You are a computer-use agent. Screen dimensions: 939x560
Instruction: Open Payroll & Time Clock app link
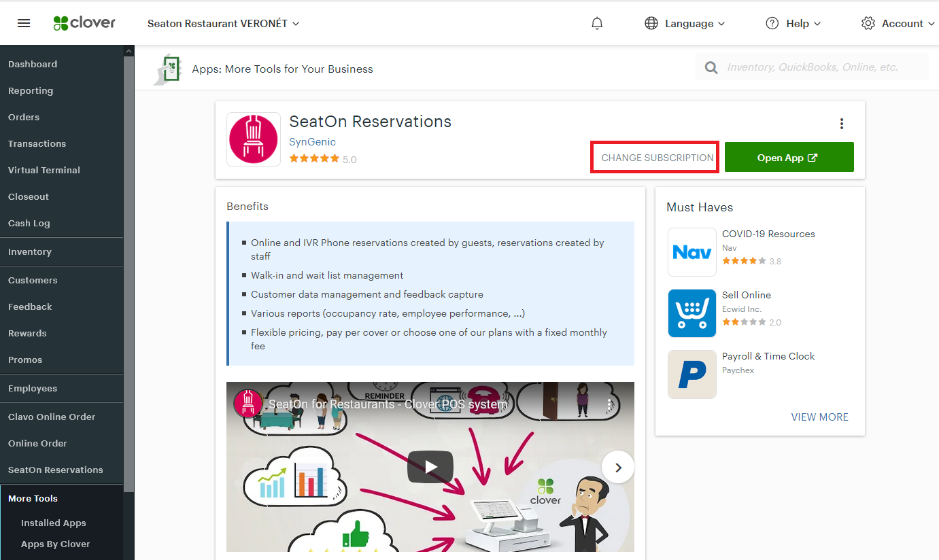[768, 356]
